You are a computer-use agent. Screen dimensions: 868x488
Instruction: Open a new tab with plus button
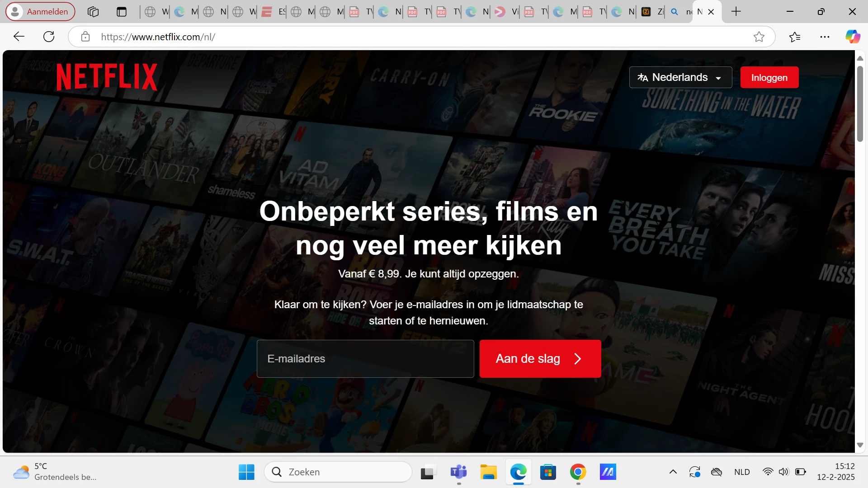(x=736, y=12)
